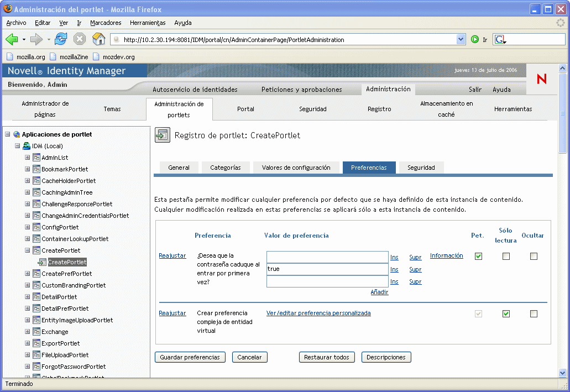
Task: Click the DetailPortlet icon
Action: (x=36, y=297)
